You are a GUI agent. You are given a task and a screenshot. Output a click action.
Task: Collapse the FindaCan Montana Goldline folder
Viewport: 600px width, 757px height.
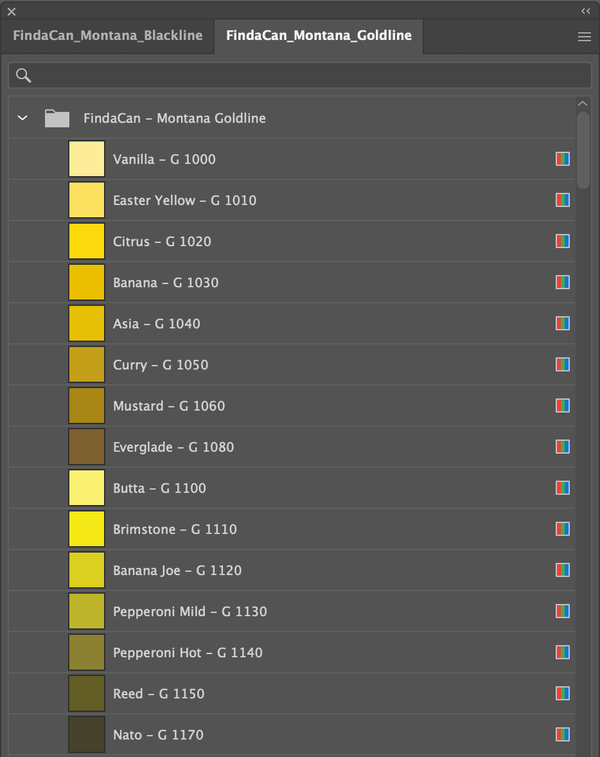click(x=23, y=118)
